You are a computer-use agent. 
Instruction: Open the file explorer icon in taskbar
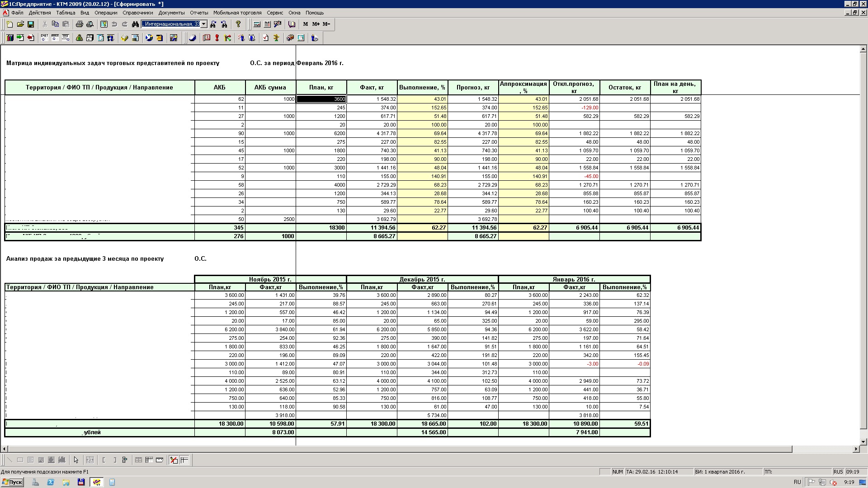point(66,482)
